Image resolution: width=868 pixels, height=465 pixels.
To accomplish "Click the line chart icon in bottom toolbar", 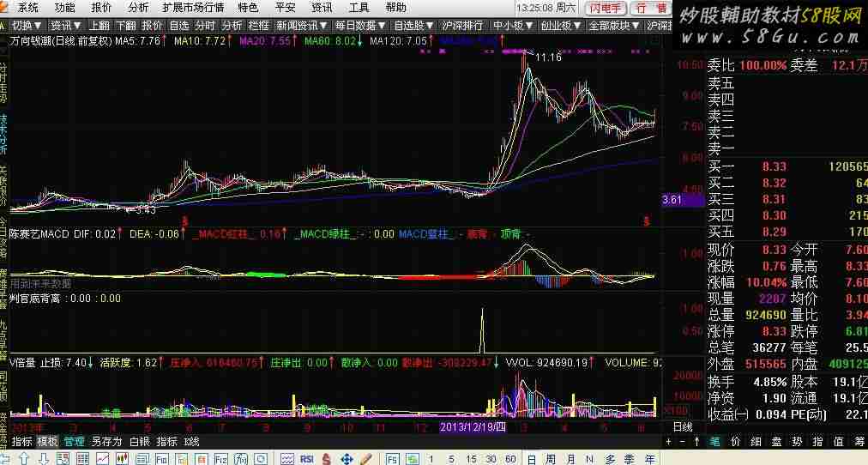I will click(x=104, y=459).
